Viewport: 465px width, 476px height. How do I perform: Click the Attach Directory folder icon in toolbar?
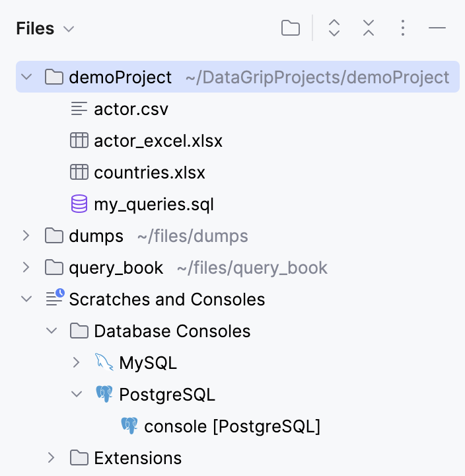290,28
